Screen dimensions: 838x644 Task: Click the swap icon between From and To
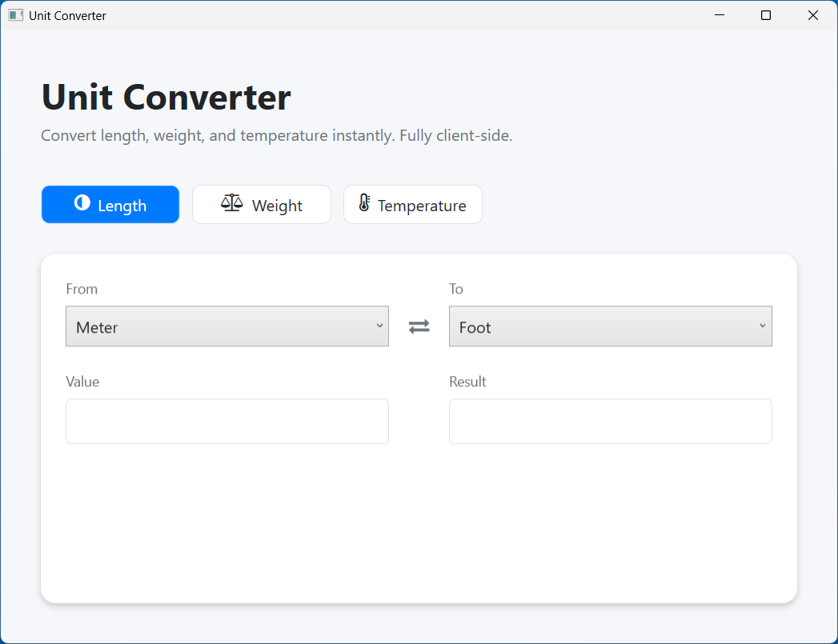pyautogui.click(x=419, y=326)
